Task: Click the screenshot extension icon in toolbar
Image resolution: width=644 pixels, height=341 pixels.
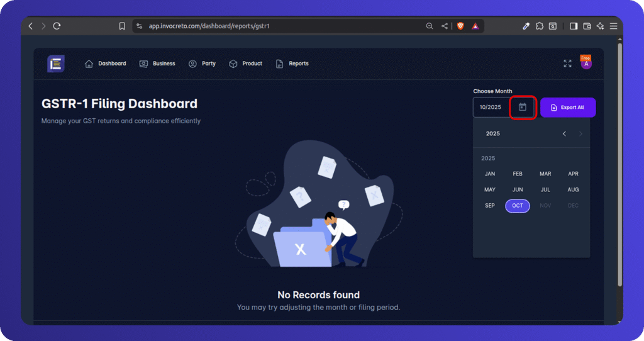Action: click(x=553, y=26)
